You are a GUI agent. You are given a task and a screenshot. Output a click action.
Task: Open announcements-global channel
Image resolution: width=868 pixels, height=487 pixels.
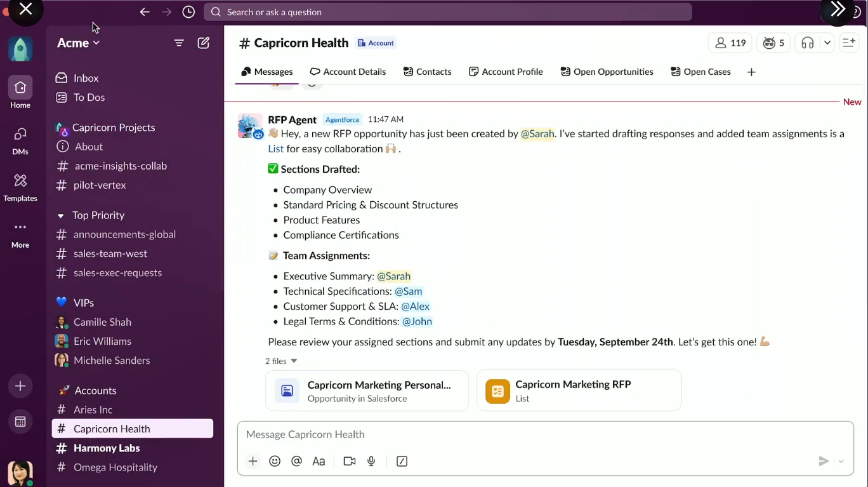124,234
